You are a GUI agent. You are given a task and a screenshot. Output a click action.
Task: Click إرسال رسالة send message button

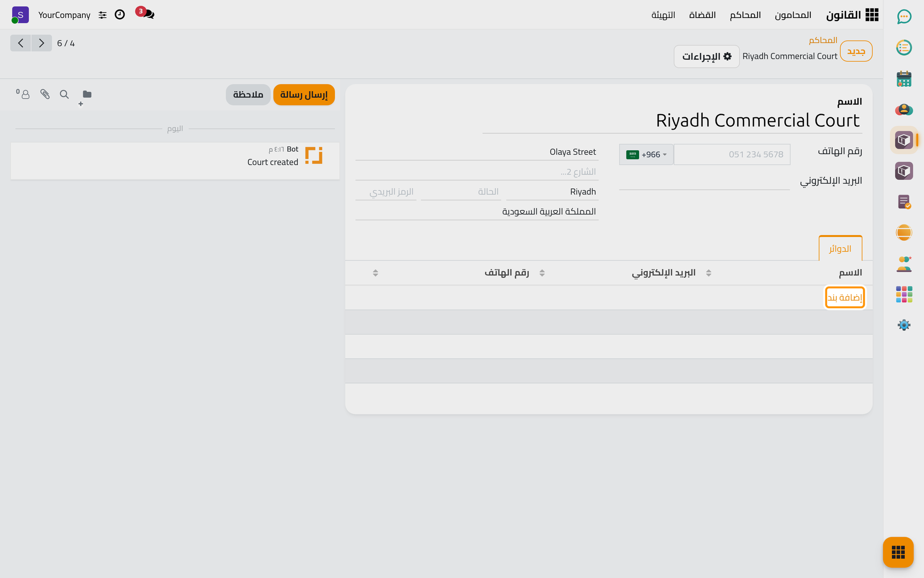click(x=304, y=94)
